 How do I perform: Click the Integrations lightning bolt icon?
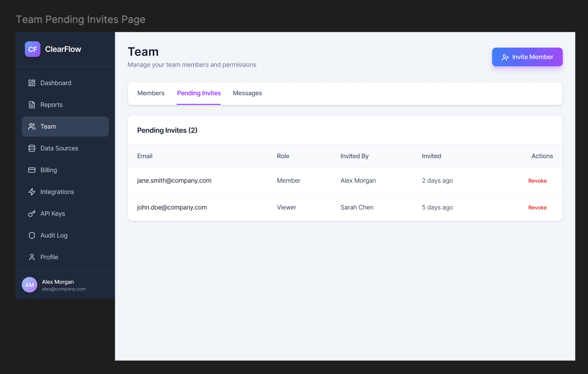click(x=32, y=192)
